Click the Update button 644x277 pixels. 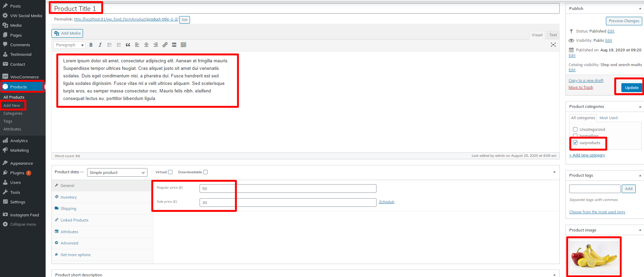631,88
